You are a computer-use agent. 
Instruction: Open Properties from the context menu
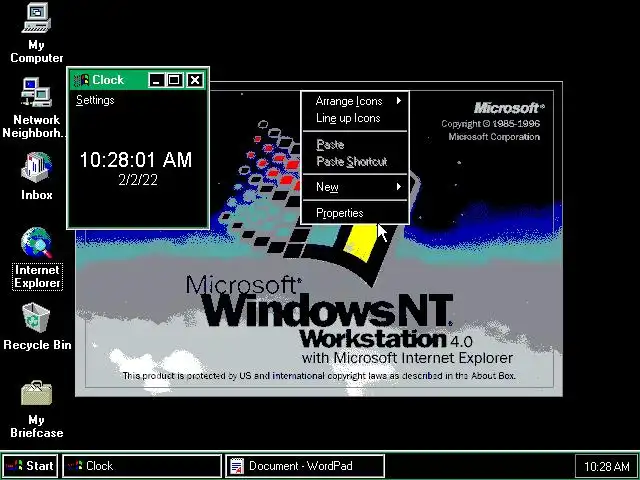click(355, 213)
